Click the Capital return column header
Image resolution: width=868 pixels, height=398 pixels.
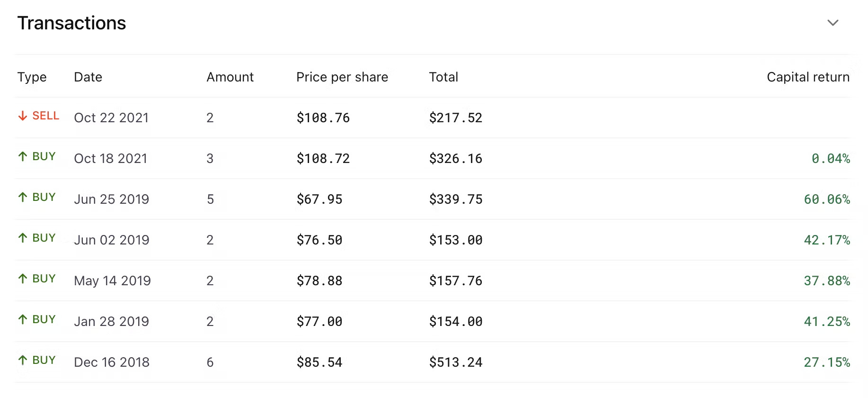[808, 77]
